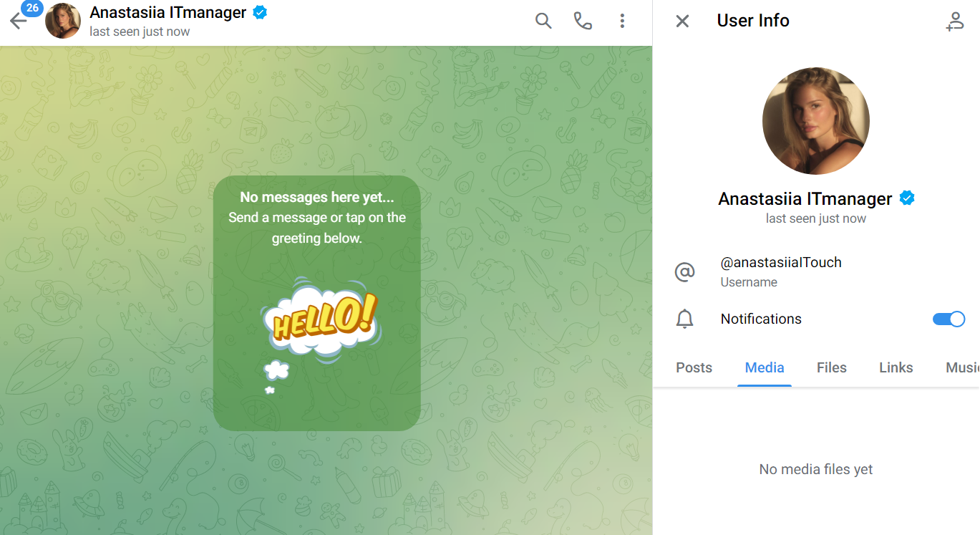Image resolution: width=980 pixels, height=535 pixels.
Task: Search within this chat
Action: [543, 21]
